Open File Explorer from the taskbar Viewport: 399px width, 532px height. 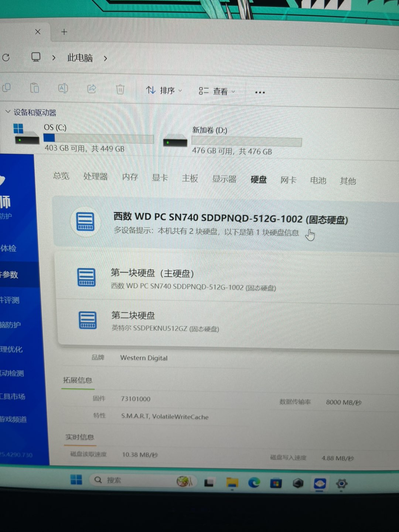[232, 482]
